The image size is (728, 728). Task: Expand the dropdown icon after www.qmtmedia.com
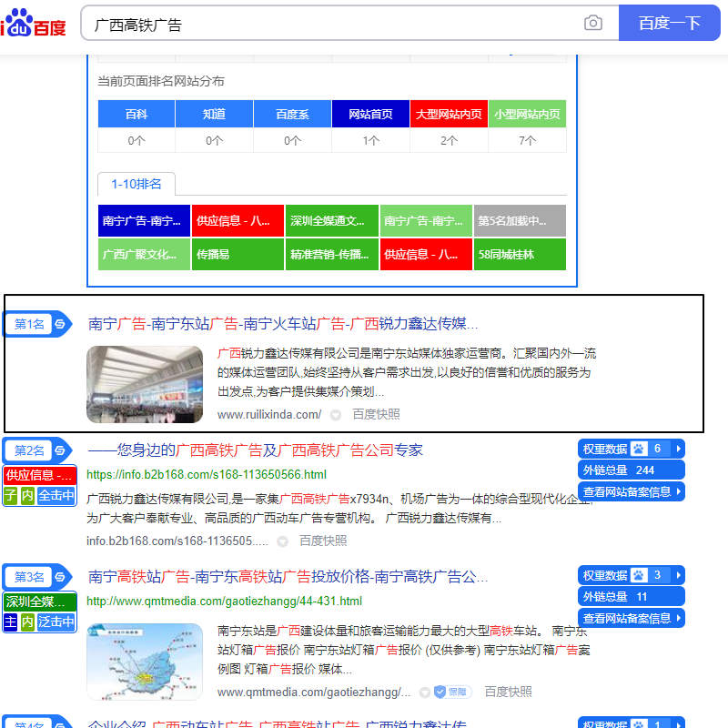click(424, 693)
